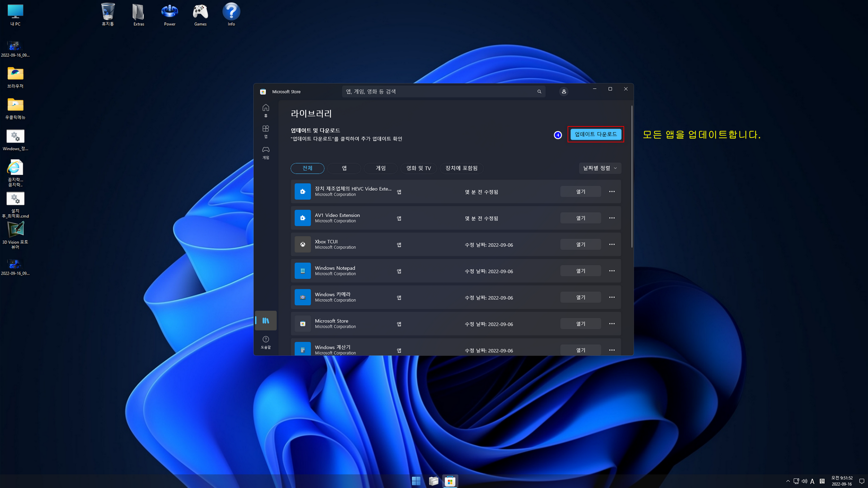Click 열기 for AV1 Video Extension
The image size is (868, 488).
pyautogui.click(x=581, y=218)
